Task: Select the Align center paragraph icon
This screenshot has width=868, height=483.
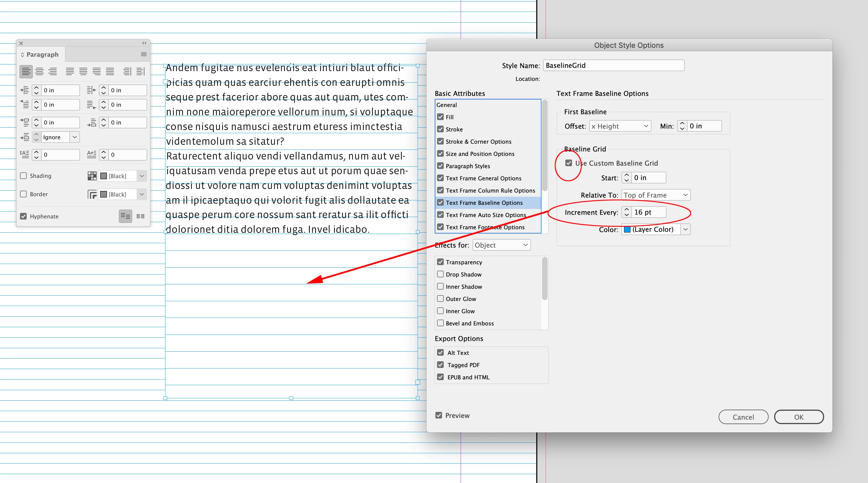Action: tap(39, 71)
